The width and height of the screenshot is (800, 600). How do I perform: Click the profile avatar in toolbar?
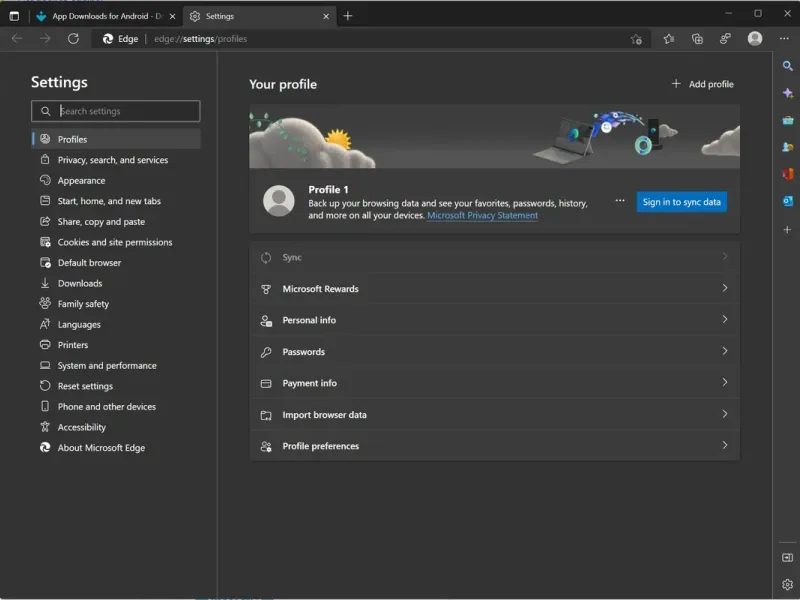pos(755,39)
